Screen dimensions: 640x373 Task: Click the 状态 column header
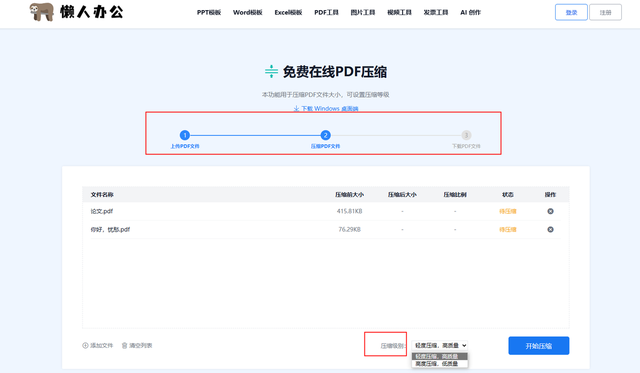507,194
